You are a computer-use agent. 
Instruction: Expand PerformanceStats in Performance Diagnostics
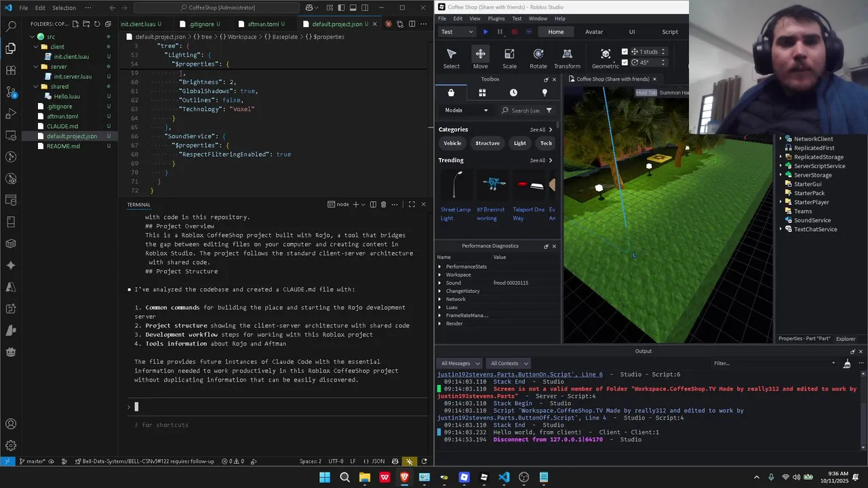pos(439,266)
